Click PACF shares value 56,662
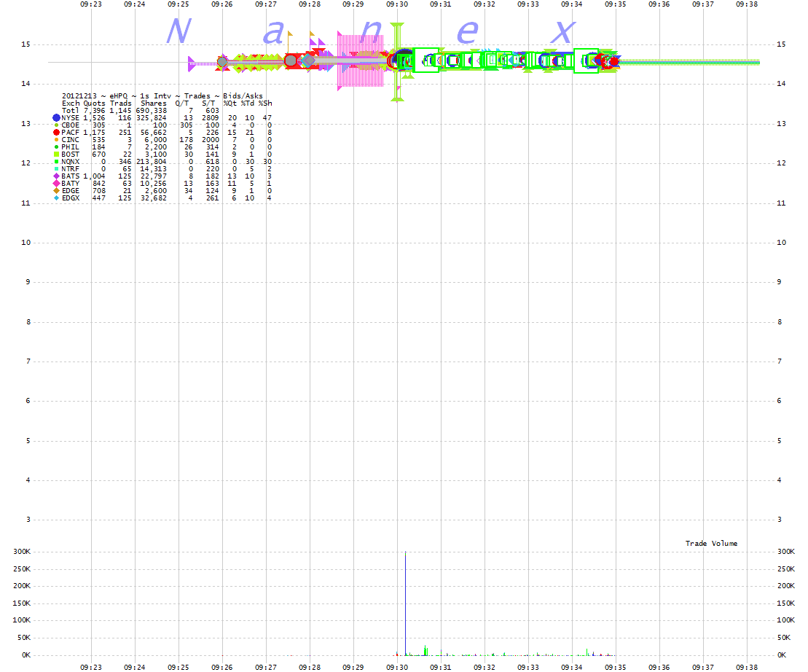This screenshot has height=672, width=808. pos(154,133)
